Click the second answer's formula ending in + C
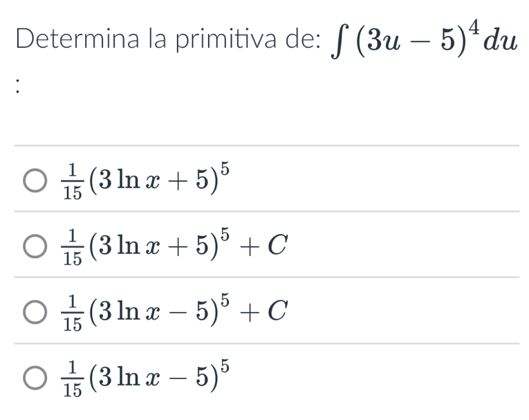Image resolution: width=529 pixels, height=420 pixels. [x=171, y=246]
